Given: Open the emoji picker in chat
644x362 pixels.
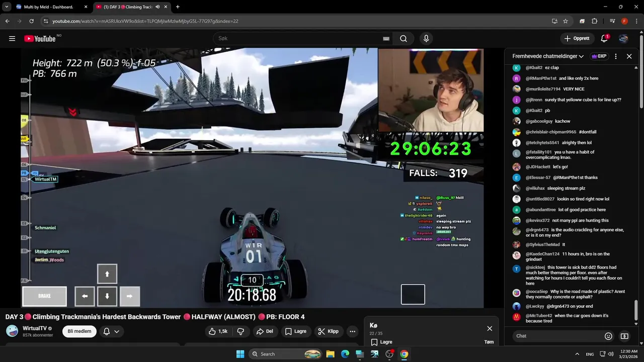Looking at the screenshot, I should tap(608, 336).
